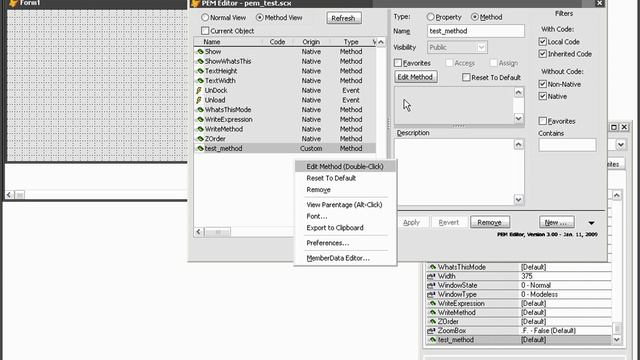Image resolution: width=640 pixels, height=360 pixels.
Task: Select the Method type radio button
Action: pos(475,17)
